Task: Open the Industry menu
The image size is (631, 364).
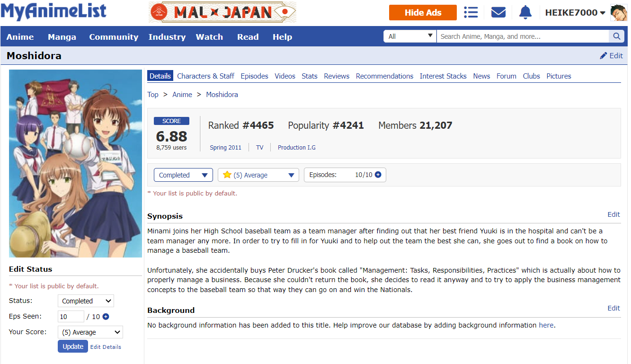Action: click(x=167, y=37)
